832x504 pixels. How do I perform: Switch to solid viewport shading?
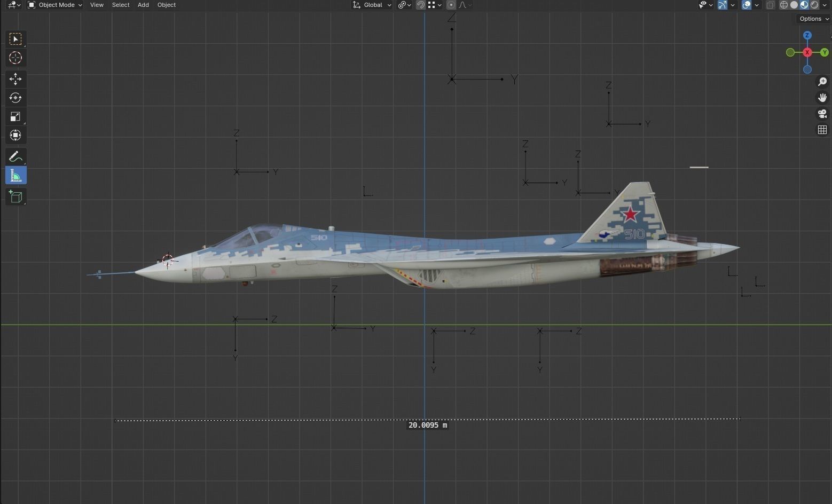coord(794,5)
